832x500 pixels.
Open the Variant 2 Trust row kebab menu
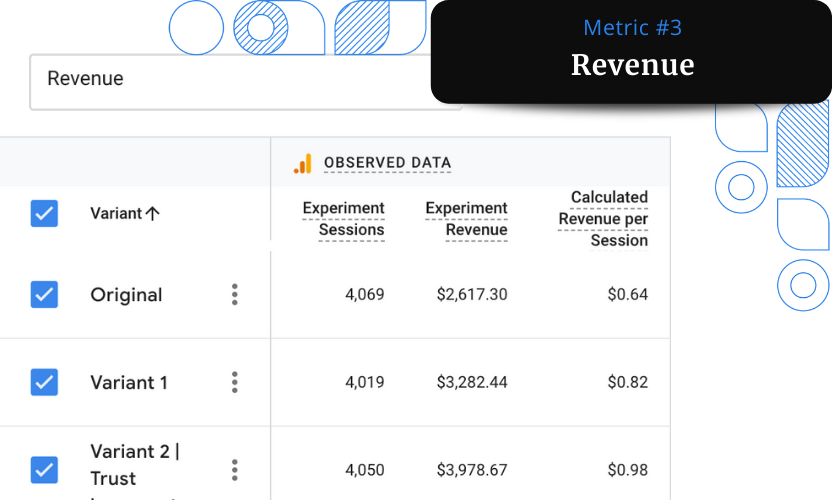tap(235, 470)
